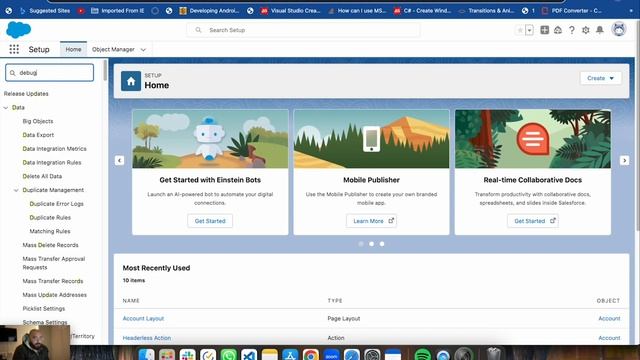Show previous carousel card arrow

(x=119, y=160)
